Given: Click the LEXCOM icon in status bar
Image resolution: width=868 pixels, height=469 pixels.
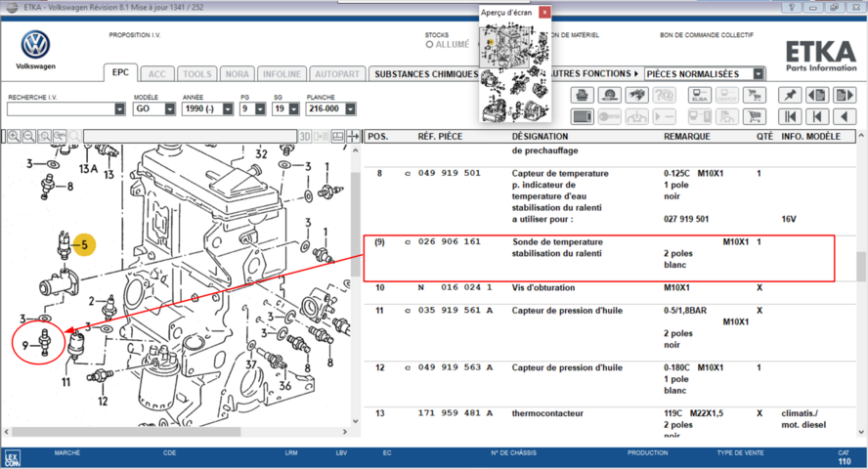Looking at the screenshot, I should click(x=12, y=458).
